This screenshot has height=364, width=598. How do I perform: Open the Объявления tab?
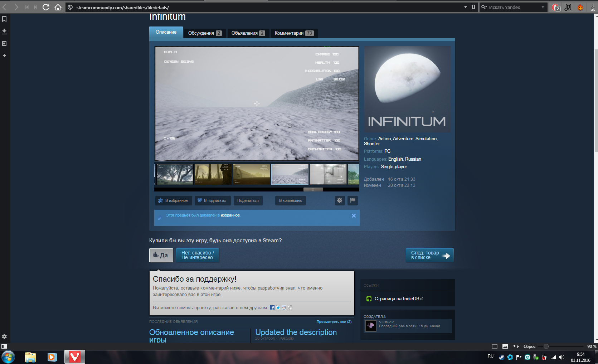(x=248, y=33)
